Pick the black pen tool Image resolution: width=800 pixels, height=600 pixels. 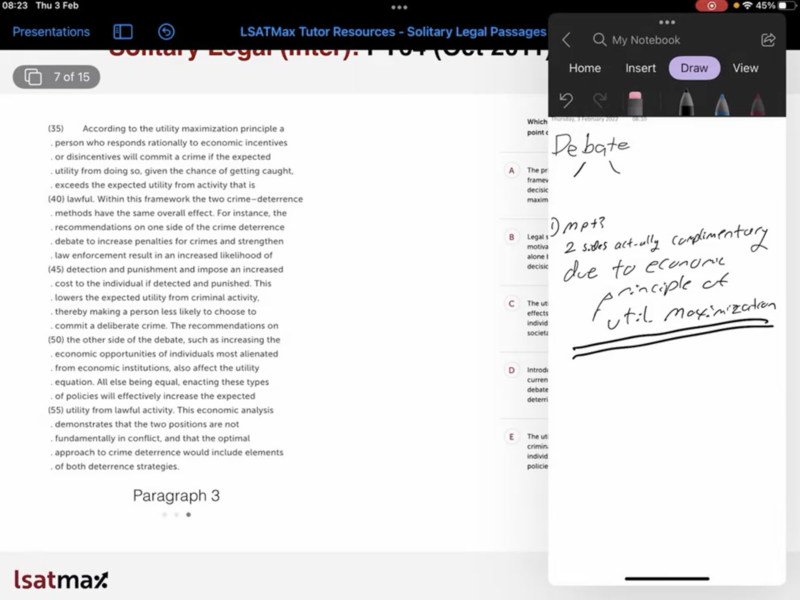click(686, 103)
